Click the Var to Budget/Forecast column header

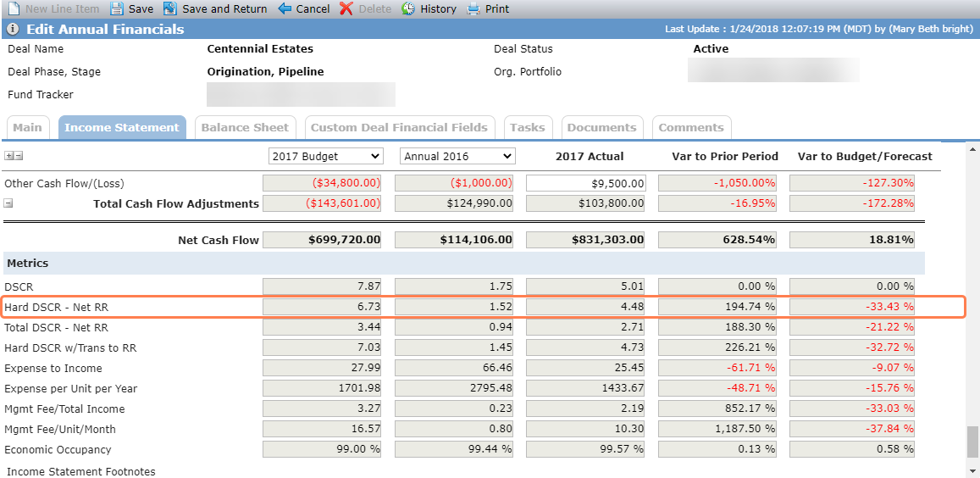click(x=865, y=157)
